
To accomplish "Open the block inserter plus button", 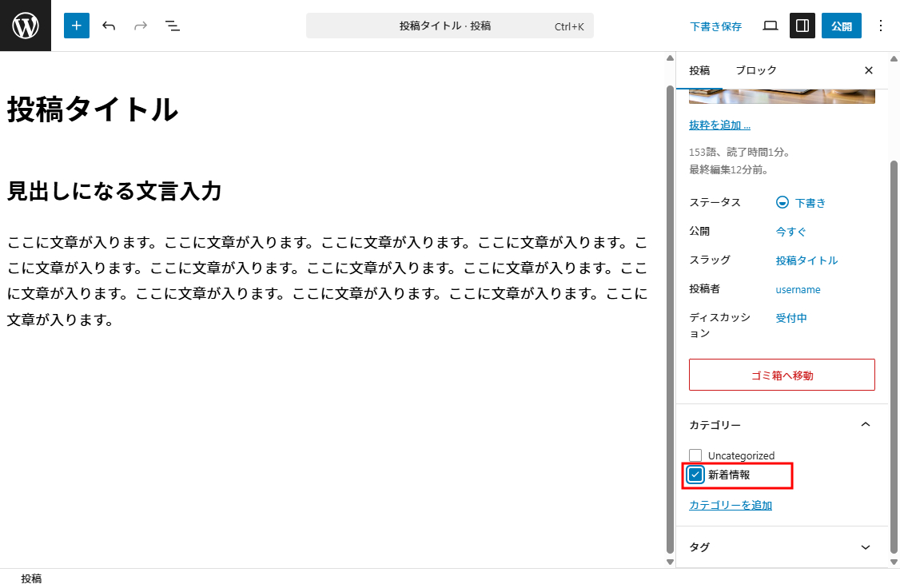I will click(x=77, y=26).
